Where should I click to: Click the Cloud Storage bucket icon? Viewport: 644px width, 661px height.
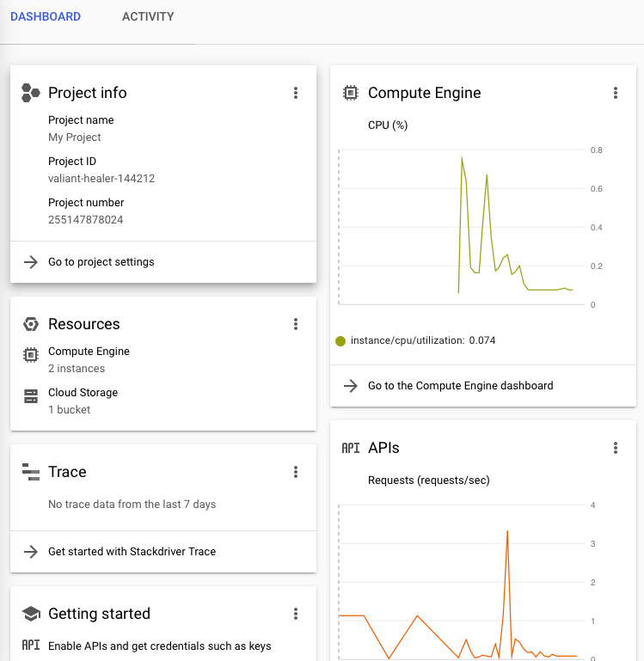[31, 396]
